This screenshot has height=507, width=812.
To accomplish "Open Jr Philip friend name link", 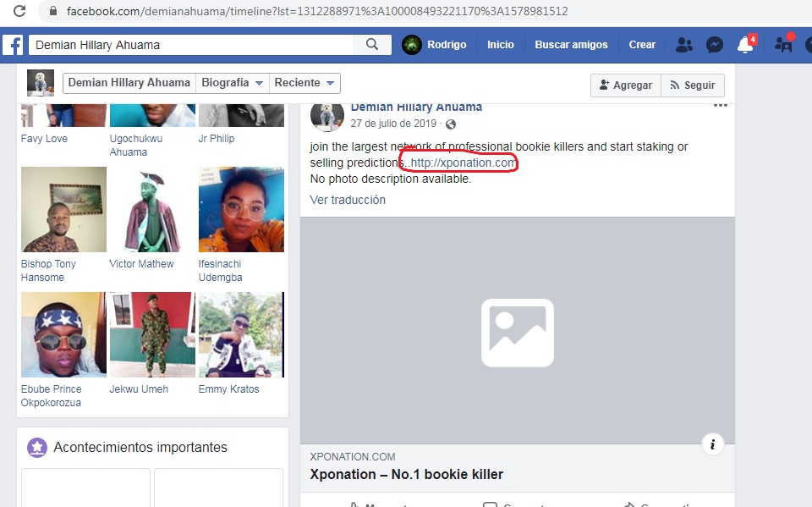I will pos(217,139).
